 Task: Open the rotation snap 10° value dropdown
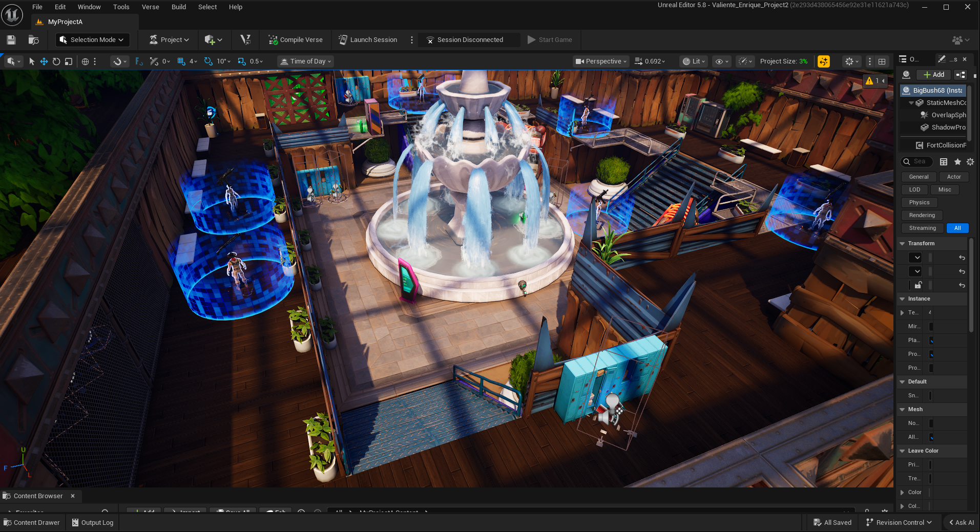(224, 61)
